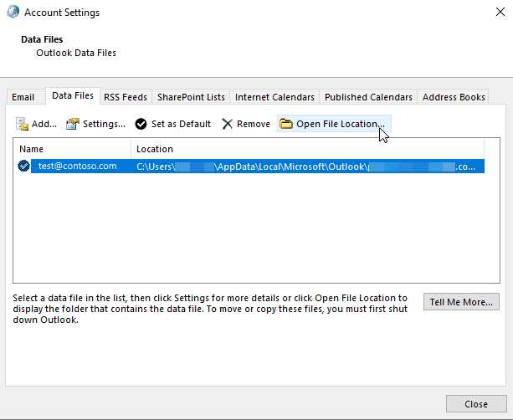The width and height of the screenshot is (513, 420).
Task: Click the Tell Me More button
Action: click(x=461, y=302)
